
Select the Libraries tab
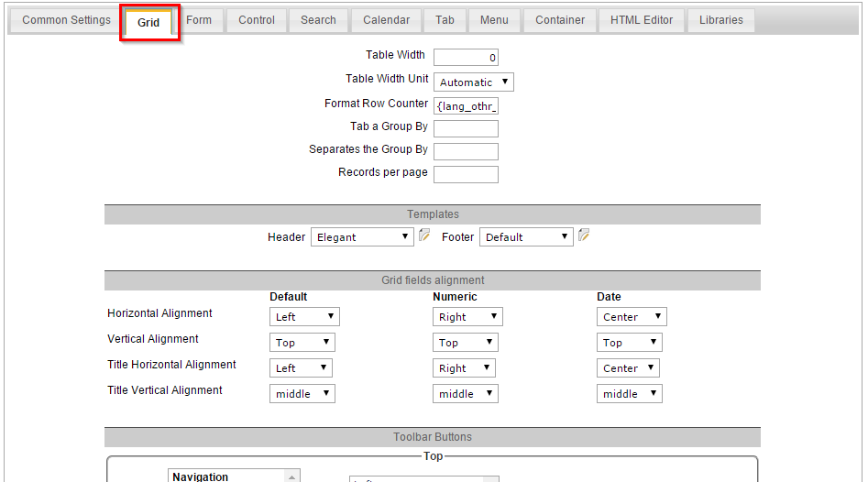pos(721,20)
